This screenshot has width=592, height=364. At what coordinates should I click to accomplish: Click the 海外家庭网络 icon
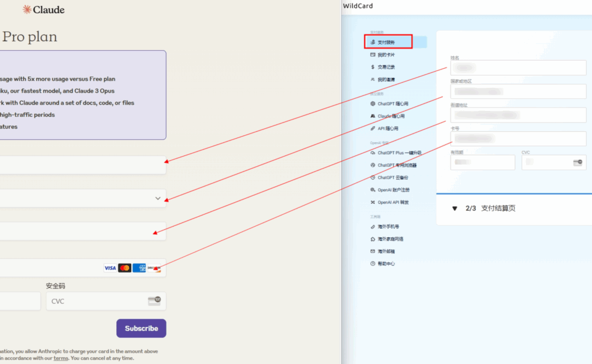coord(373,239)
